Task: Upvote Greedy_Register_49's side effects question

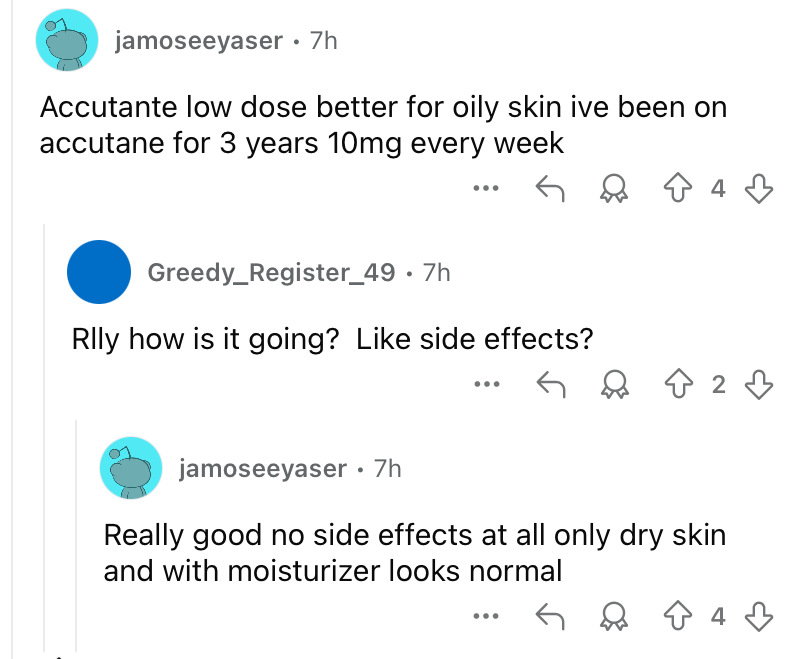Action: [x=678, y=384]
